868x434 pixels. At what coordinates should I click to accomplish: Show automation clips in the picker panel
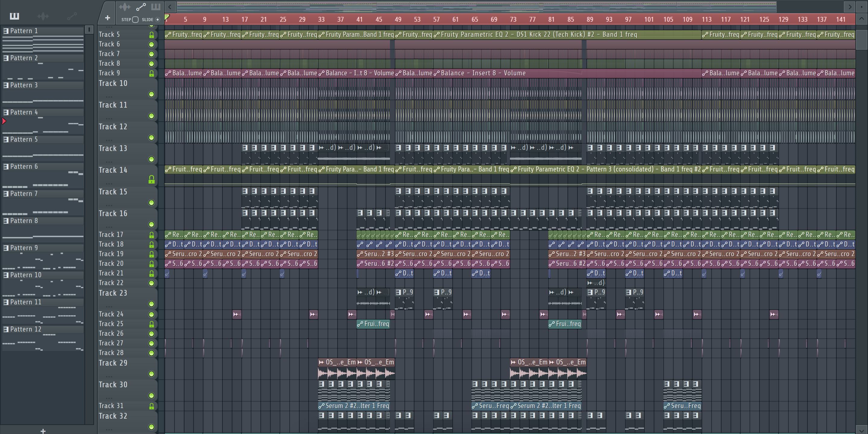coord(72,16)
